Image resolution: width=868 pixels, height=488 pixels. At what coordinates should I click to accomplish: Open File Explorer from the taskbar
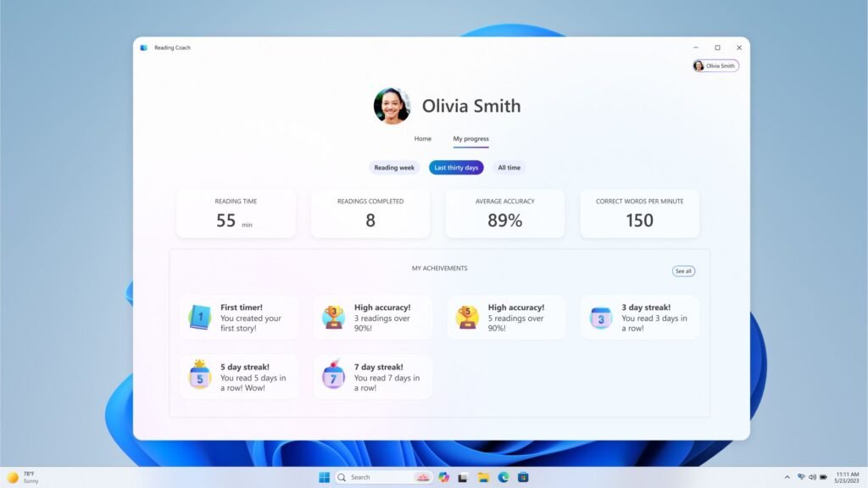(483, 477)
